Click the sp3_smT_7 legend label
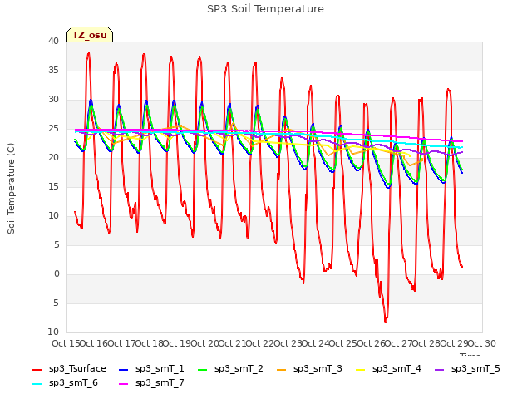The width and height of the screenshot is (532, 399). [160, 383]
